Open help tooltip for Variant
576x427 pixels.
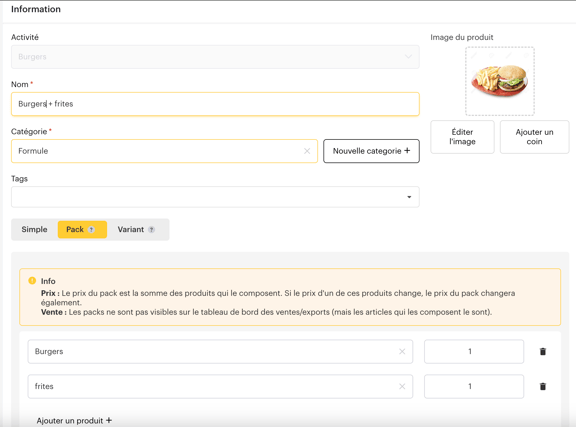coord(151,230)
